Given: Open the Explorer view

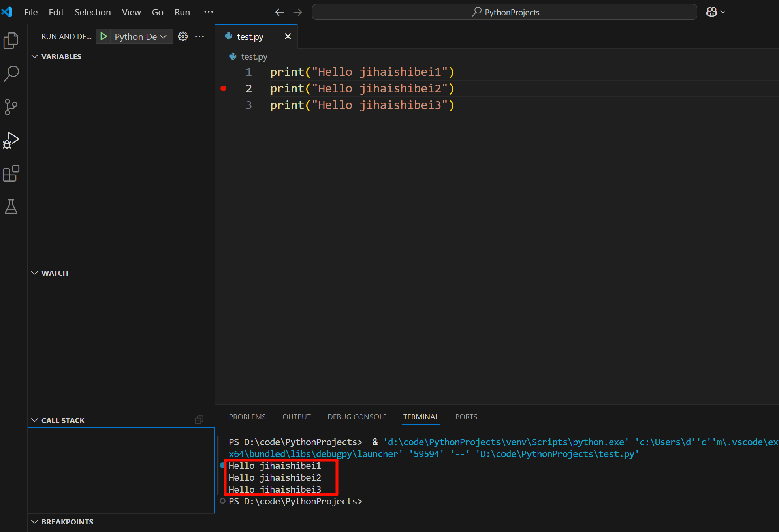Looking at the screenshot, I should click(x=11, y=40).
